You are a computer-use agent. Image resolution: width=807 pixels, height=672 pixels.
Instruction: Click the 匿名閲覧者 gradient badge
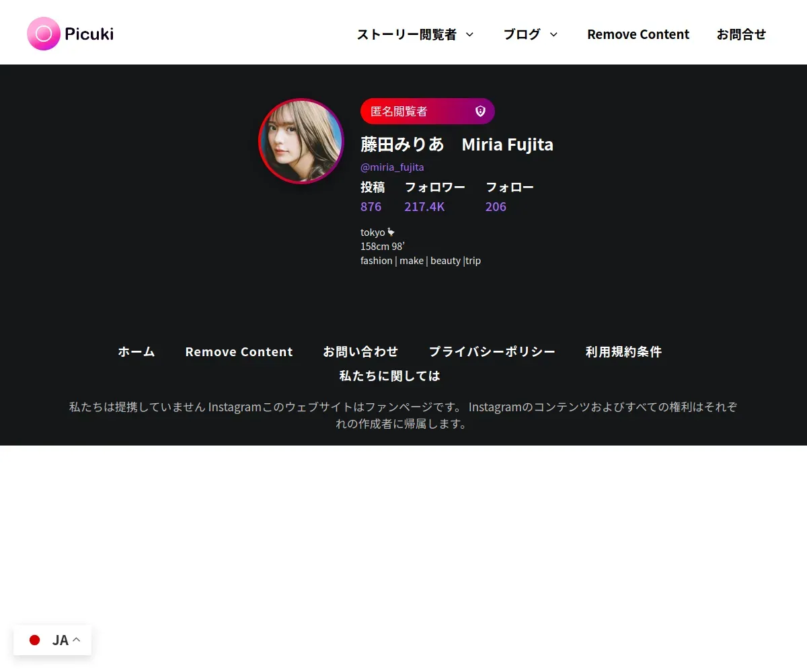428,111
